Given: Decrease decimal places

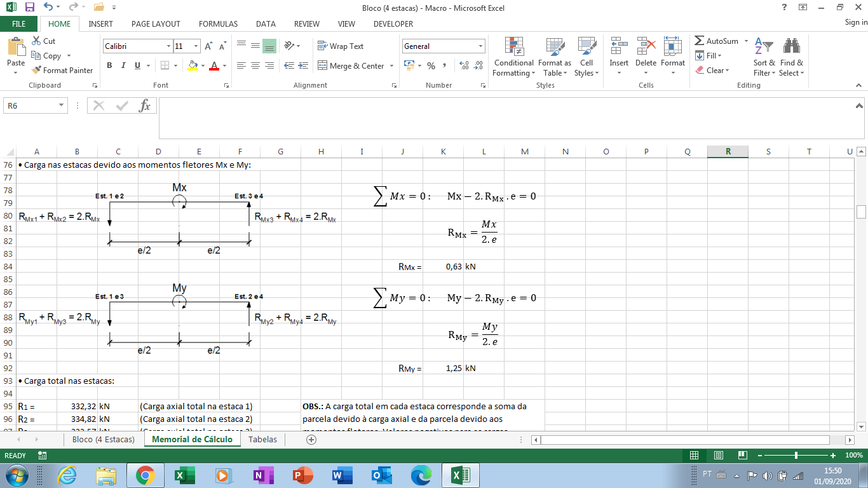Looking at the screenshot, I should [x=478, y=65].
